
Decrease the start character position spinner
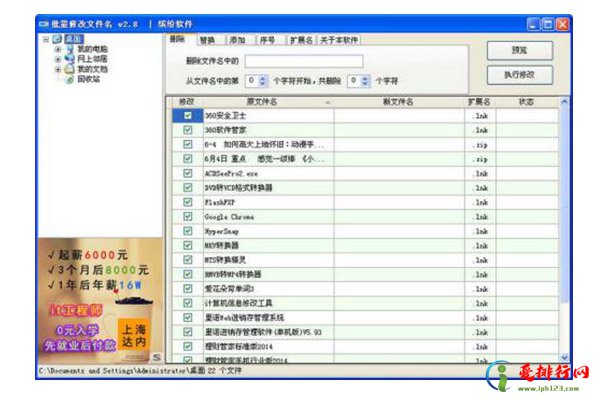point(262,83)
